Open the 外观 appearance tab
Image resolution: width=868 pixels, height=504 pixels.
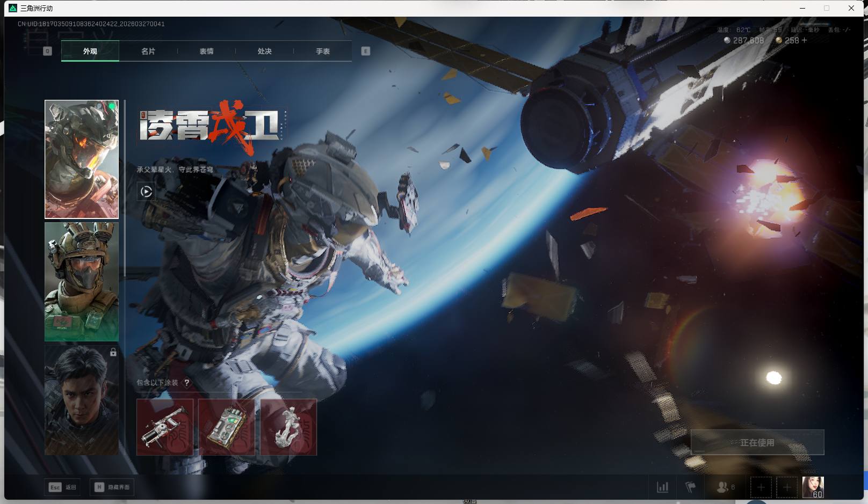tap(90, 51)
